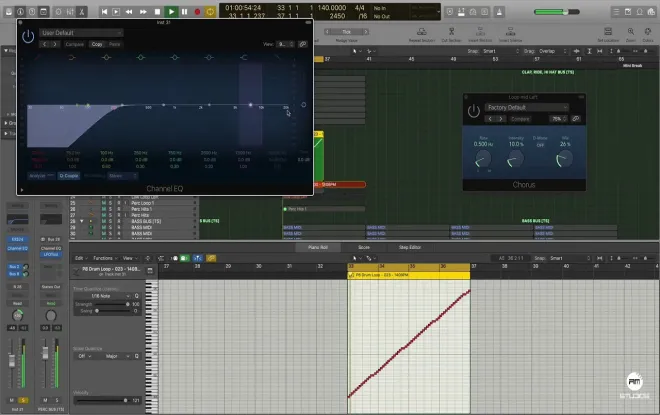The image size is (660, 415).
Task: Click the Zoom toolbar button
Action: pyautogui.click(x=631, y=35)
